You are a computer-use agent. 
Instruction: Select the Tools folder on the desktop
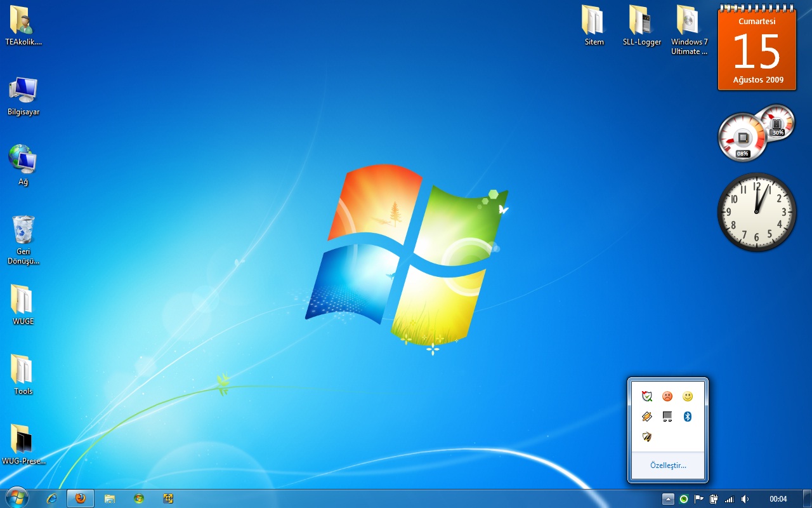coord(23,375)
